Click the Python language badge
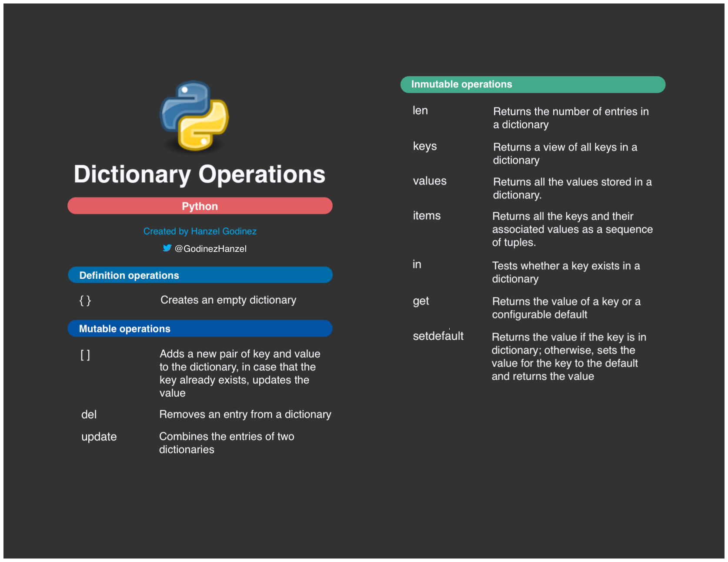 click(200, 205)
